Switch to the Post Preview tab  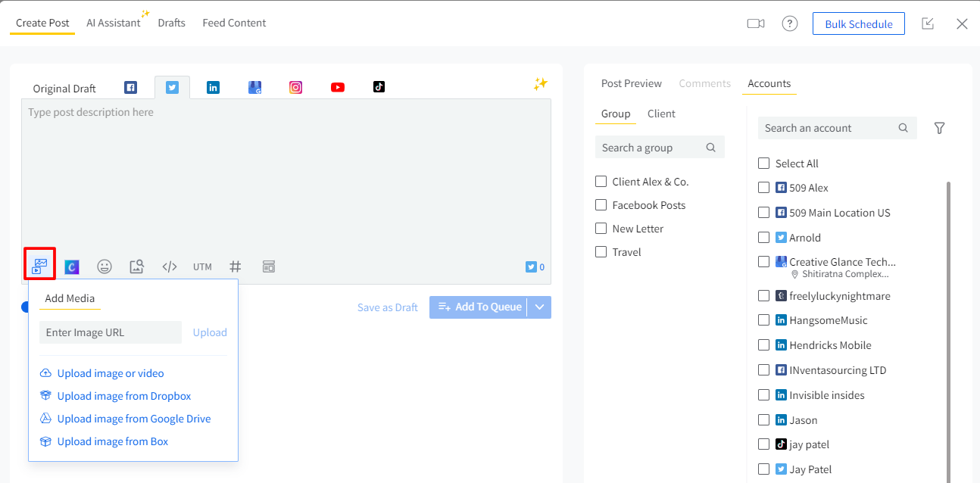coord(631,83)
